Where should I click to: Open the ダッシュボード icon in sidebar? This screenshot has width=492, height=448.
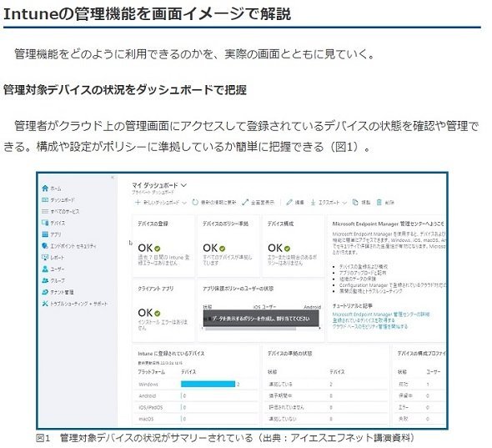pos(45,199)
